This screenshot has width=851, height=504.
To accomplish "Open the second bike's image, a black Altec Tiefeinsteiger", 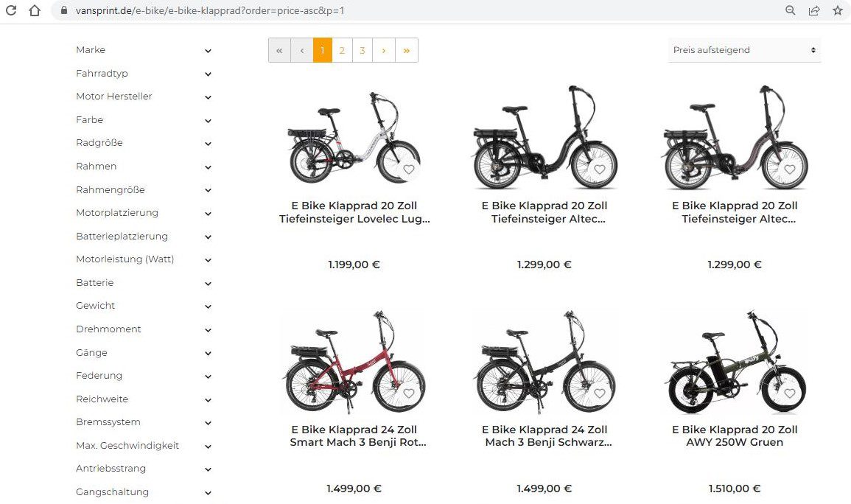I will 544,137.
